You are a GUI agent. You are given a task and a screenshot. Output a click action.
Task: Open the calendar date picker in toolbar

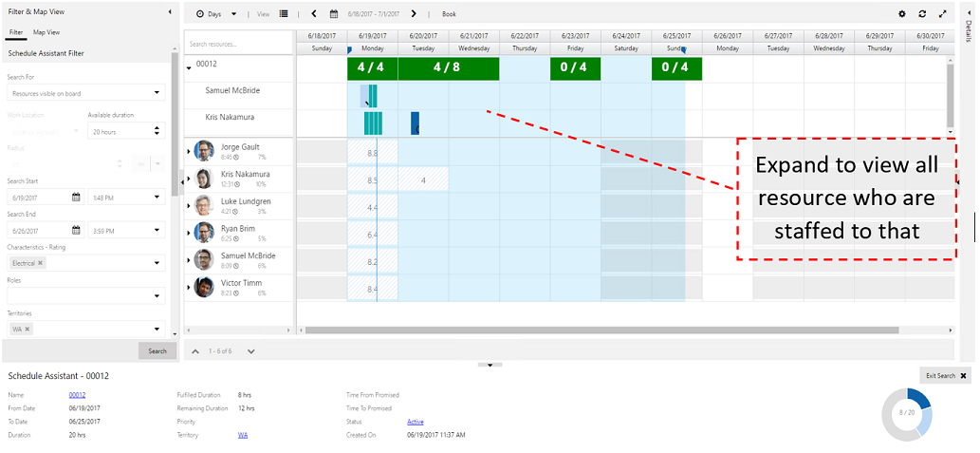pyautogui.click(x=334, y=14)
